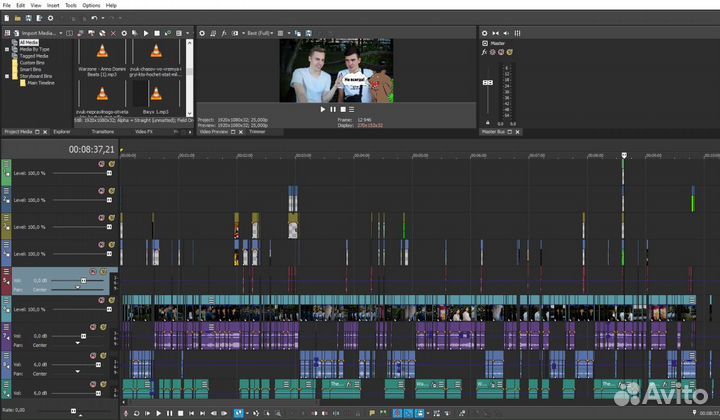The height and width of the screenshot is (420, 720).
Task: Expand the Storyboard Bins tree node
Action: (8, 76)
